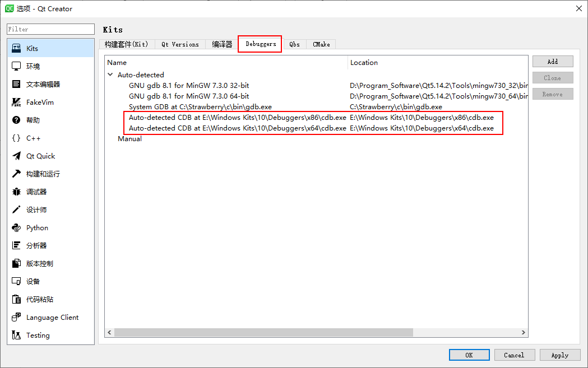Apply the current settings changes

click(560, 355)
